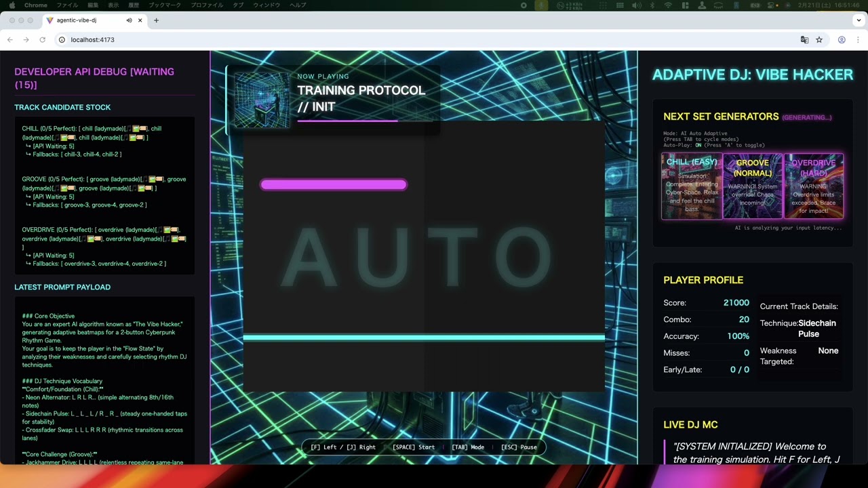Viewport: 868px width, 488px height.
Task: Open a new Chrome tab
Action: 156,20
